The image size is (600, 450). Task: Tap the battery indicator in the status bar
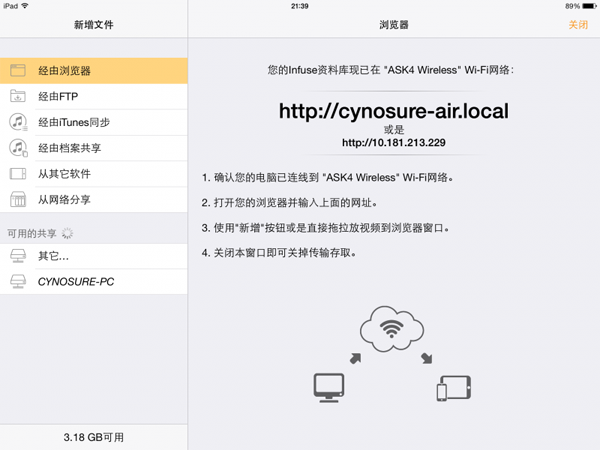click(589, 6)
